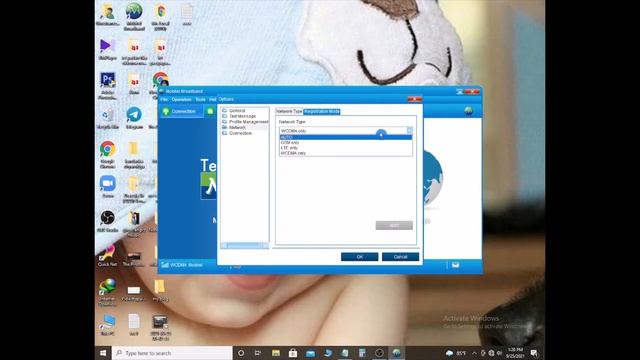The image size is (640, 360).
Task: Close the Options dialog with red X
Action: (x=415, y=99)
